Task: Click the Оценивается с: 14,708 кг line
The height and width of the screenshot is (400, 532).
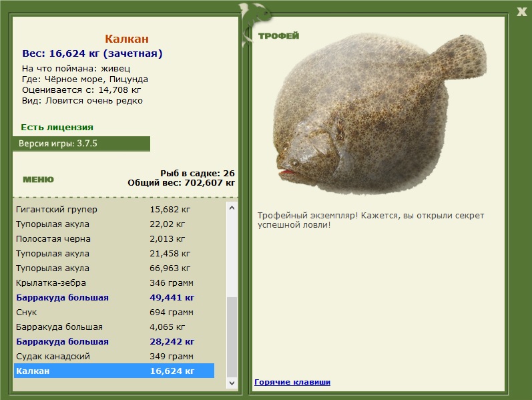Action: tap(81, 90)
